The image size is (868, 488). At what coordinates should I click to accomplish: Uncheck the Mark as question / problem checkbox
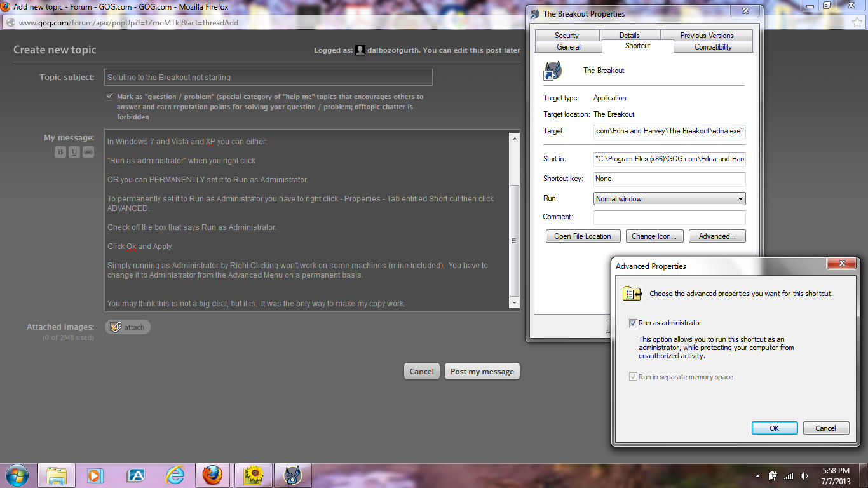[x=110, y=97]
